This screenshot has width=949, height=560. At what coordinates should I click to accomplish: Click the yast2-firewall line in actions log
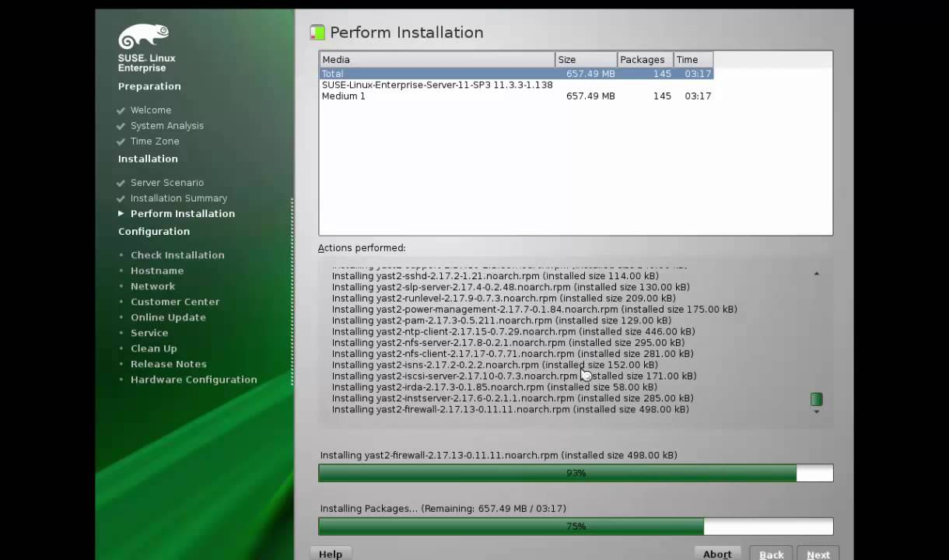tap(510, 409)
